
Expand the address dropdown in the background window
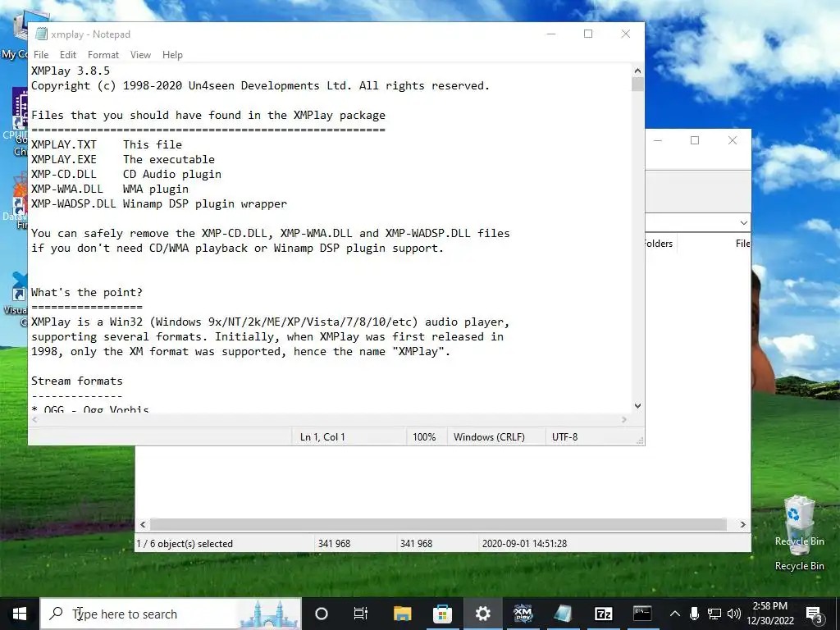pos(743,223)
